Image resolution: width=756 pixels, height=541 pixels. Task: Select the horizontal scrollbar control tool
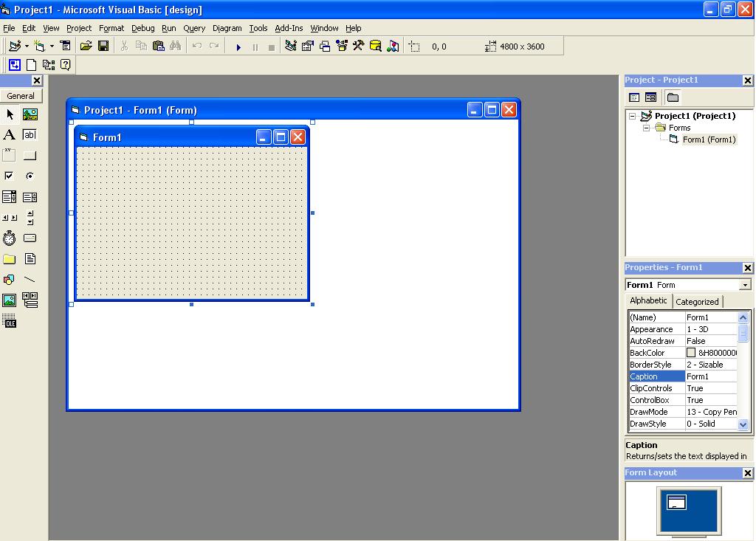click(10, 218)
